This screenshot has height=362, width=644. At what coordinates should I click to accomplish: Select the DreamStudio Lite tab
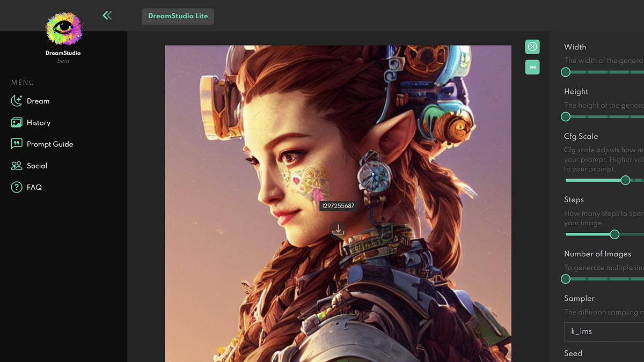click(178, 16)
